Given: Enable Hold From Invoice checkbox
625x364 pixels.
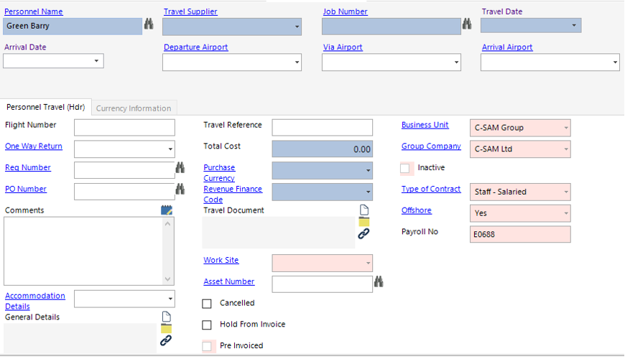Looking at the screenshot, I should pyautogui.click(x=207, y=325).
